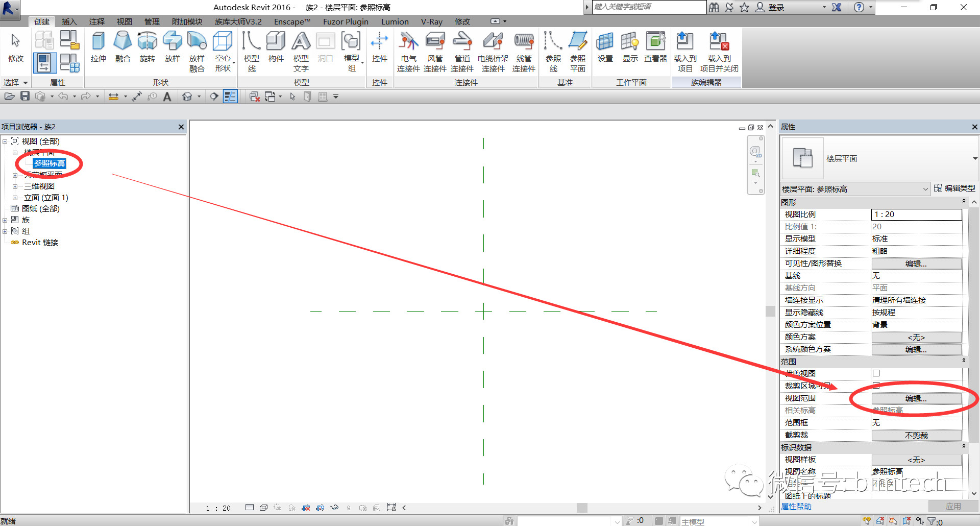Screen dimensions: 980x526
Task: Click 编辑类型 edit type button
Action: pos(954,188)
